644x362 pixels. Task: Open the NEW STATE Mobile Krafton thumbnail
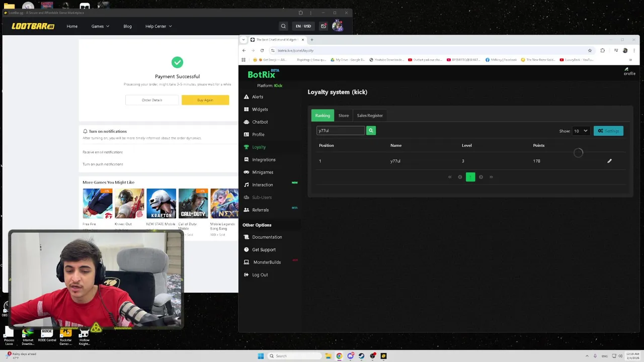click(x=161, y=204)
